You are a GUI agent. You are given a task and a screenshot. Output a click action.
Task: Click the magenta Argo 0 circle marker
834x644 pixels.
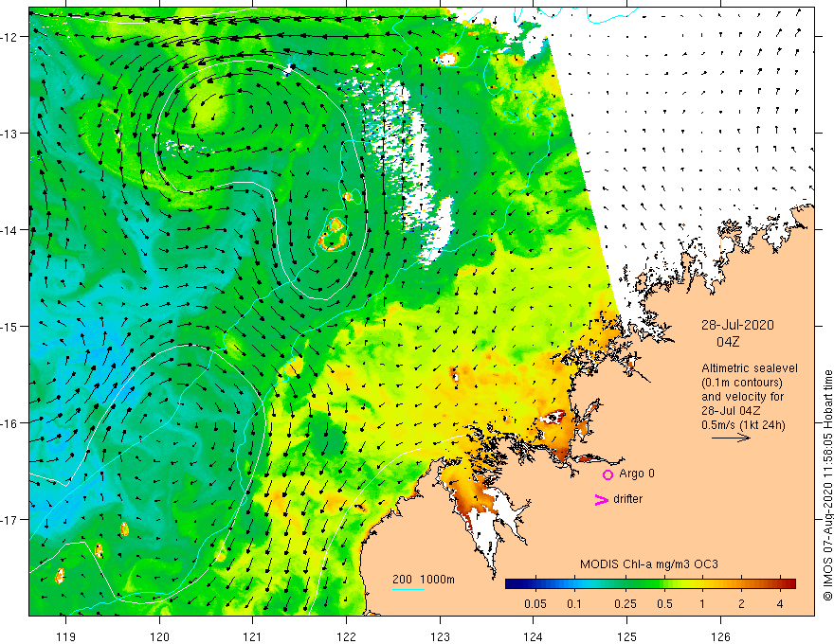607,474
